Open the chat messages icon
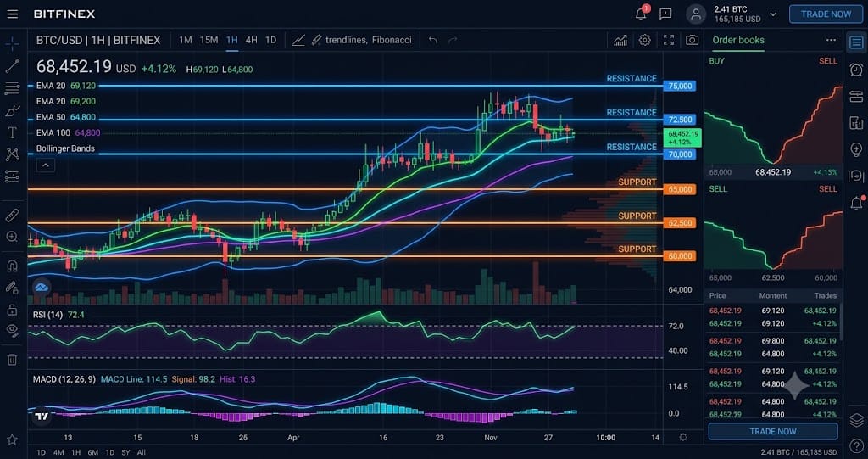This screenshot has width=868, height=459. pos(666,14)
